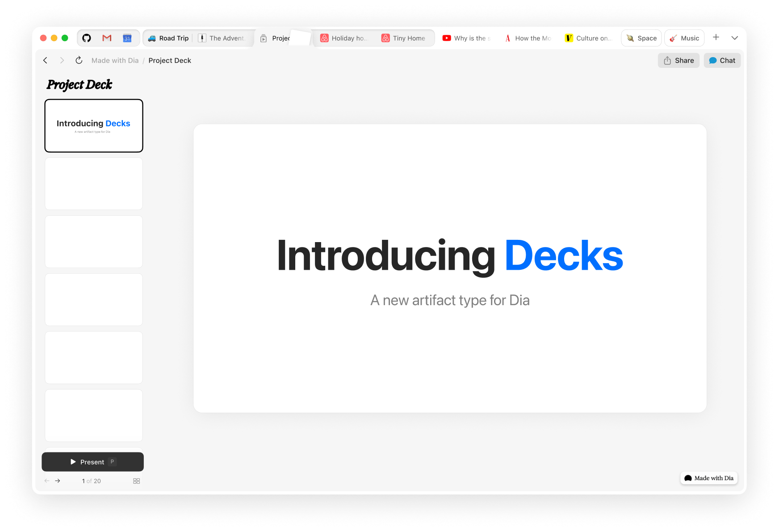Start presentation with Present button

[93, 462]
